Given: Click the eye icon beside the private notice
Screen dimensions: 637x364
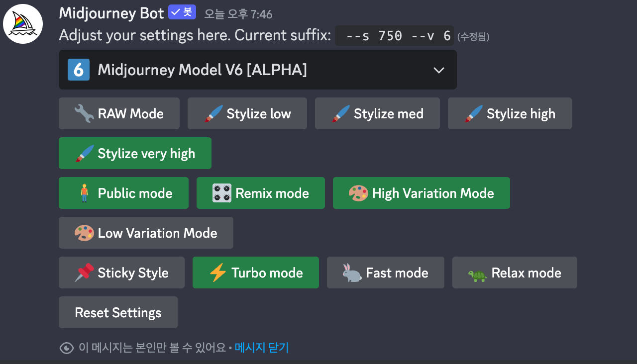Looking at the screenshot, I should (67, 348).
